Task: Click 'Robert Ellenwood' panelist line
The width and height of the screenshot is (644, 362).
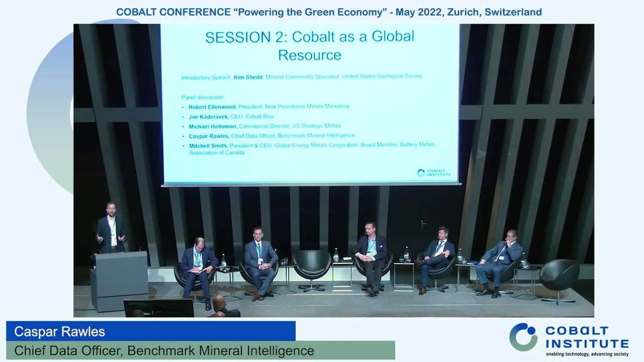Action: [268, 107]
